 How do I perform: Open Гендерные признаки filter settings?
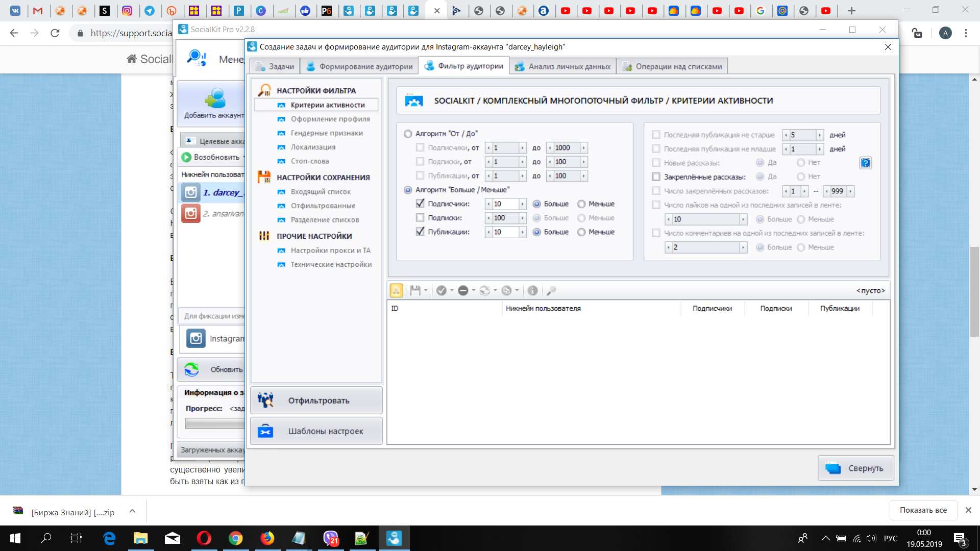click(327, 133)
